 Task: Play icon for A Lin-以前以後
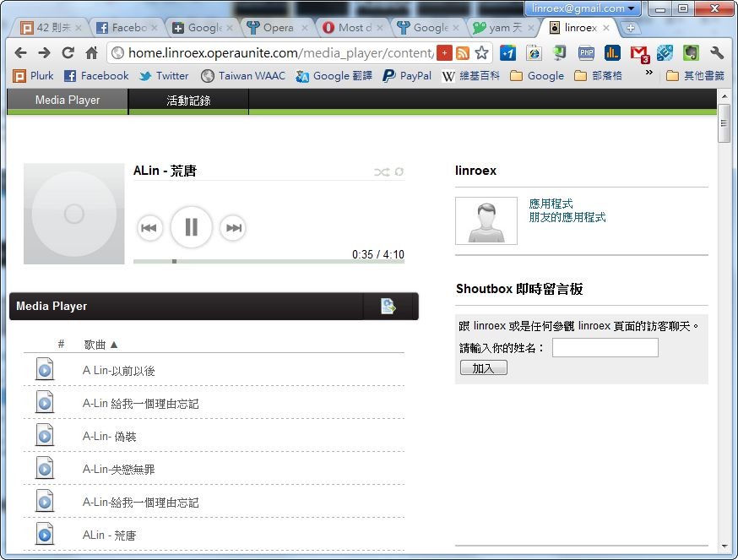[x=45, y=369]
